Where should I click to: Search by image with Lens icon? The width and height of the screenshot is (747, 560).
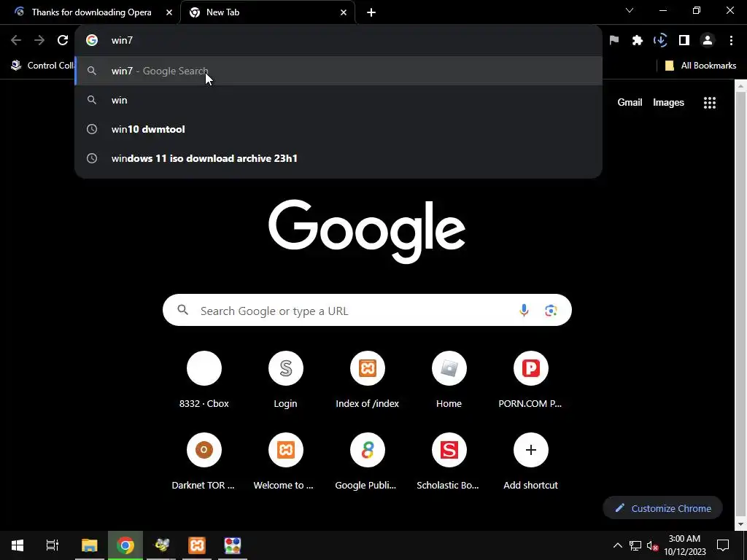point(551,311)
